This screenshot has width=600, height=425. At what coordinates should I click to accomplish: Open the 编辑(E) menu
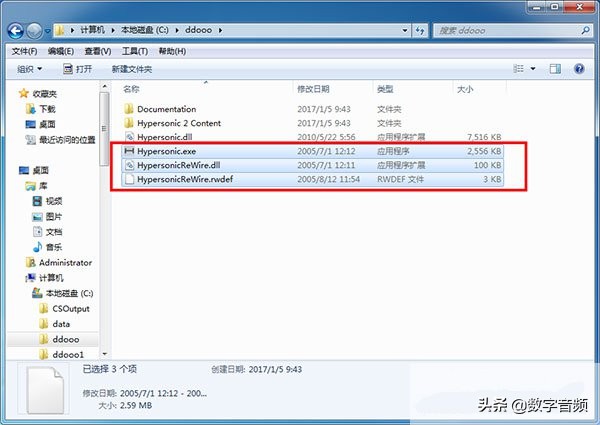coord(61,51)
